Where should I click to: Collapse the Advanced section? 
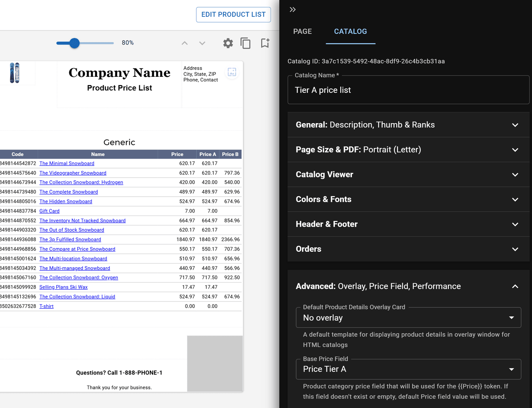pyautogui.click(x=408, y=286)
